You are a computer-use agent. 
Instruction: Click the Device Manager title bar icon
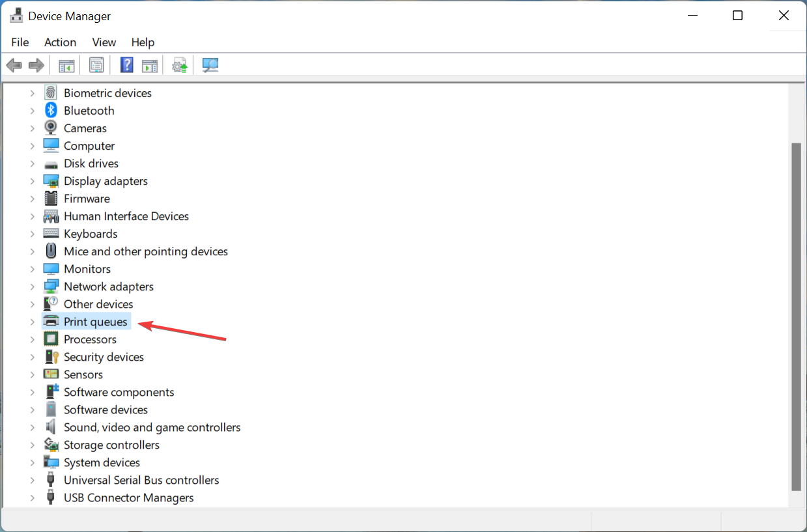coord(16,16)
